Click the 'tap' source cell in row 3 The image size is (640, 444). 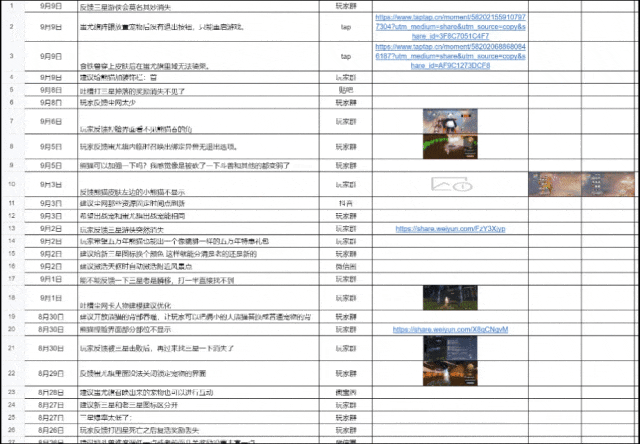coord(346,56)
